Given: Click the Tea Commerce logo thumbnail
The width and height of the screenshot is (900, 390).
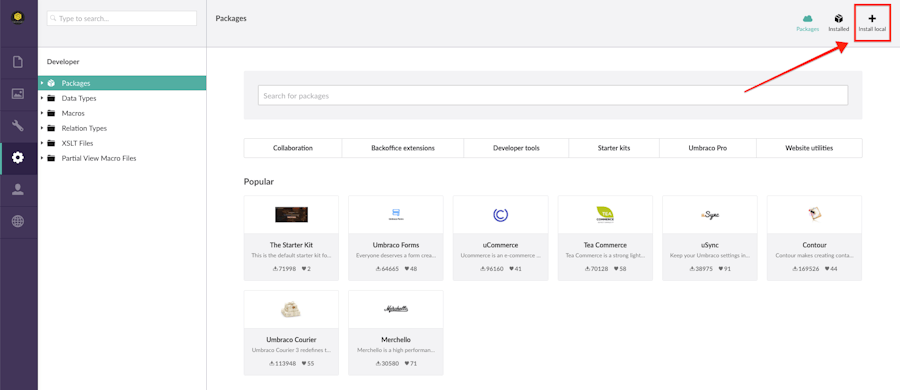Looking at the screenshot, I should (x=605, y=215).
